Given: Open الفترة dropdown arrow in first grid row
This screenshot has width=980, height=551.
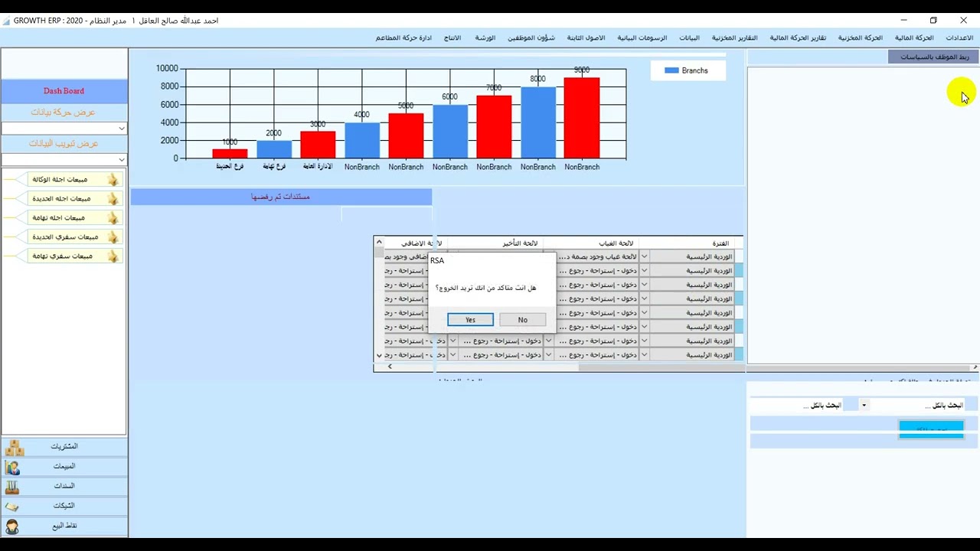Looking at the screenshot, I should coord(644,257).
